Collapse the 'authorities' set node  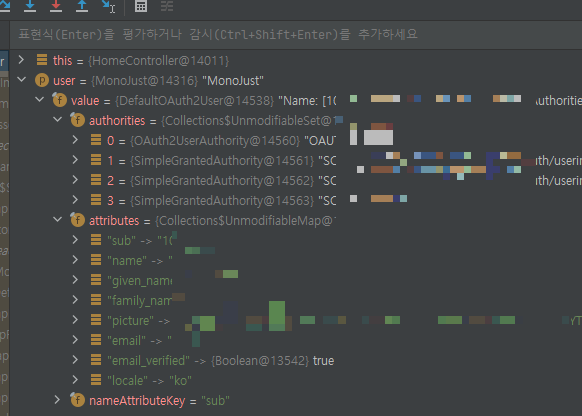point(58,119)
